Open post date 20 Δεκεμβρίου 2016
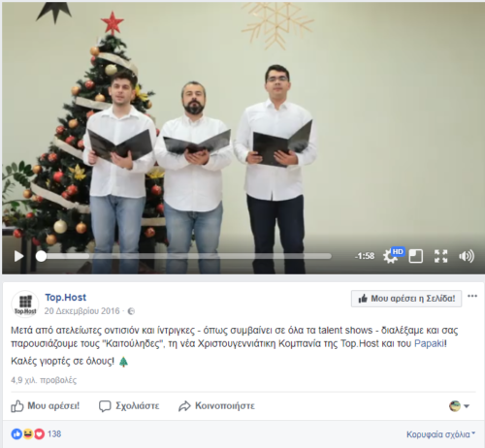485x448 pixels. point(81,311)
